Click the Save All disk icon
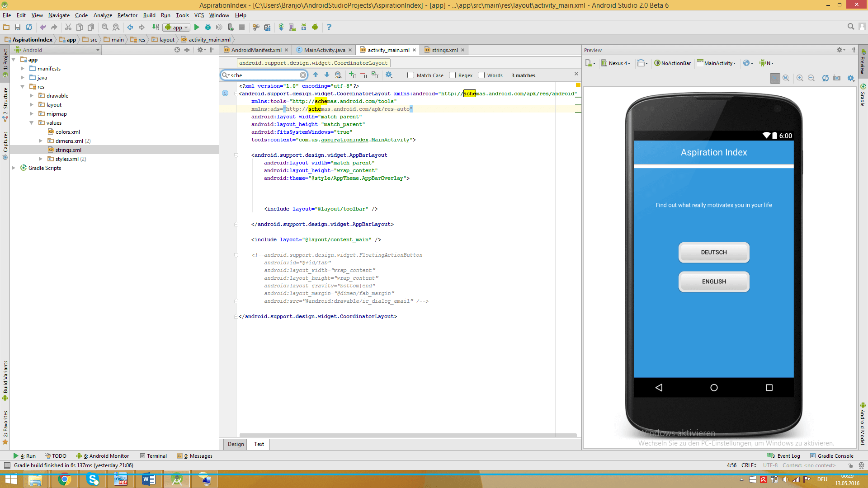The width and height of the screenshot is (868, 488). (18, 27)
